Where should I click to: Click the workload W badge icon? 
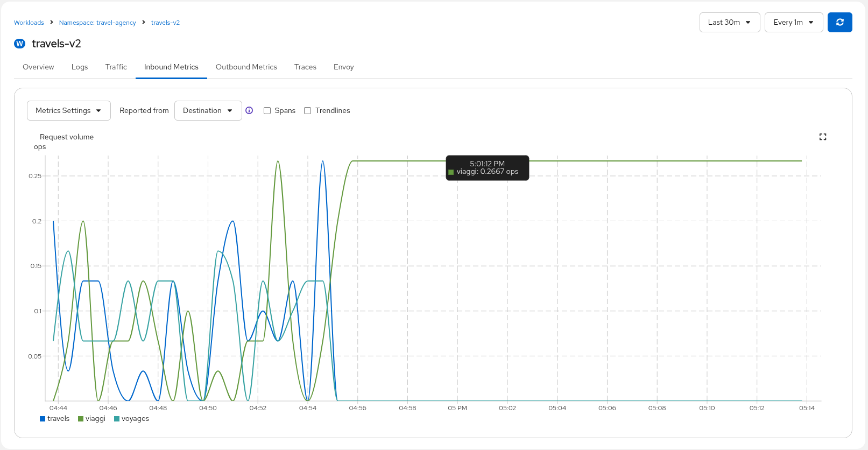click(20, 44)
